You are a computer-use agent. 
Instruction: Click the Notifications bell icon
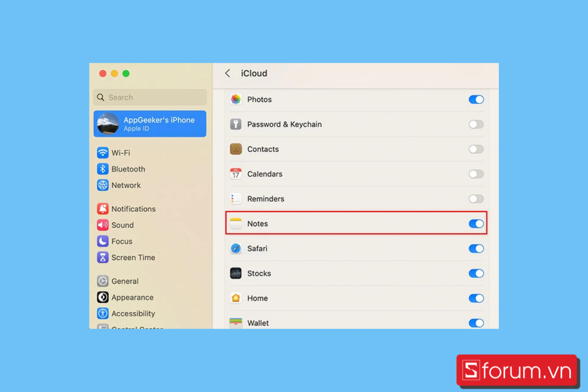click(x=102, y=209)
